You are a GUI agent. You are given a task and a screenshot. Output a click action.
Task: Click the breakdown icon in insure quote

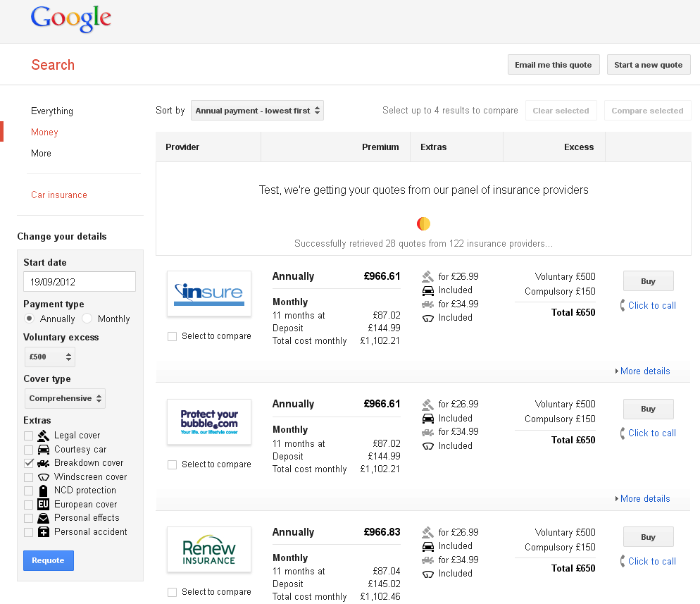click(427, 304)
